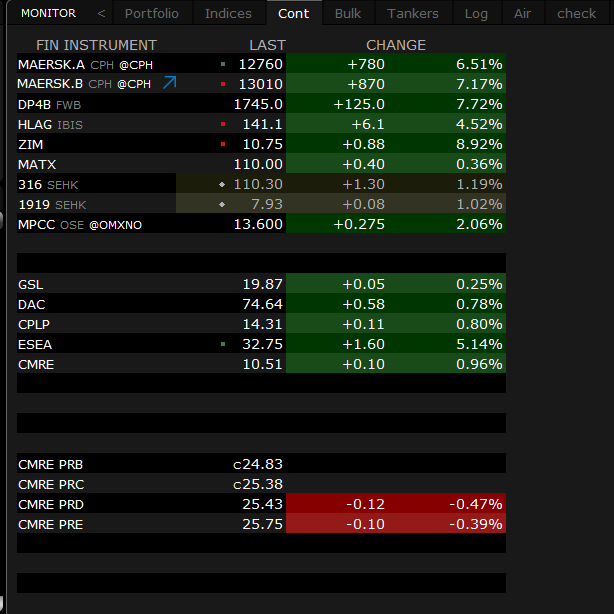
Task: Select the CMRE PRD row
Action: pos(261,504)
